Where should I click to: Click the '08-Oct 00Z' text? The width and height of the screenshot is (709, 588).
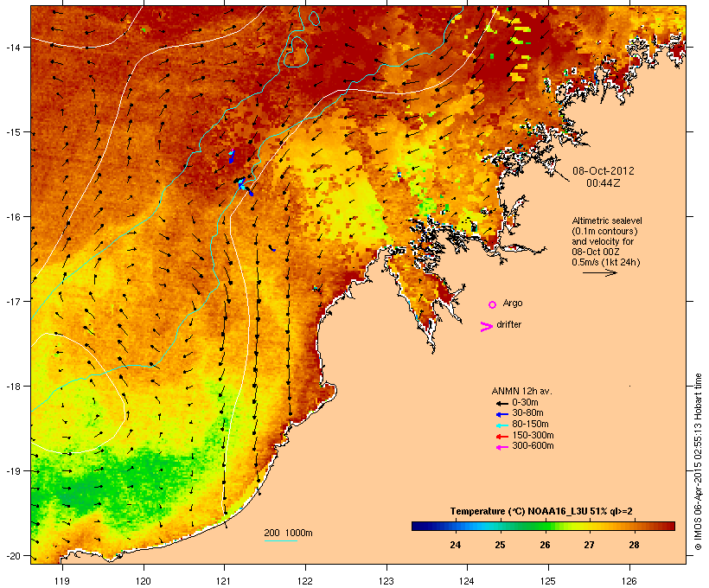click(596, 252)
